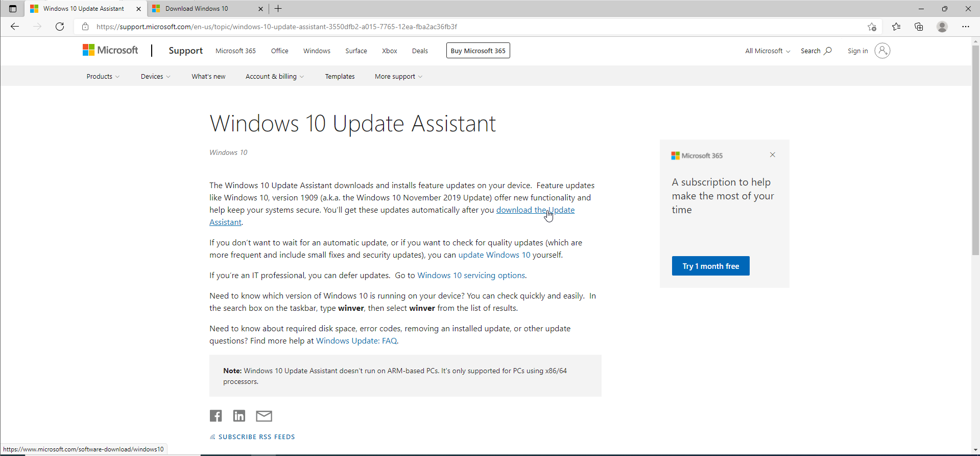
Task: Click the vertical scrollbar thumb
Action: (975, 151)
